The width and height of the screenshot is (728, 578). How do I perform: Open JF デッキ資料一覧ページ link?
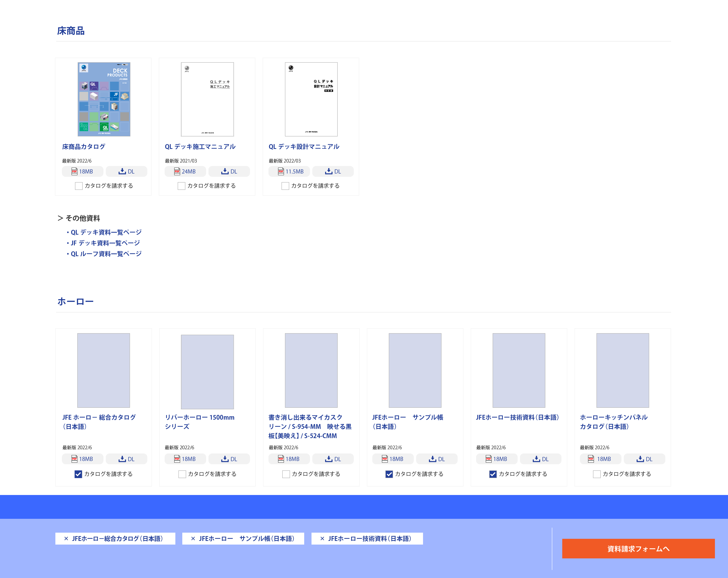[105, 243]
